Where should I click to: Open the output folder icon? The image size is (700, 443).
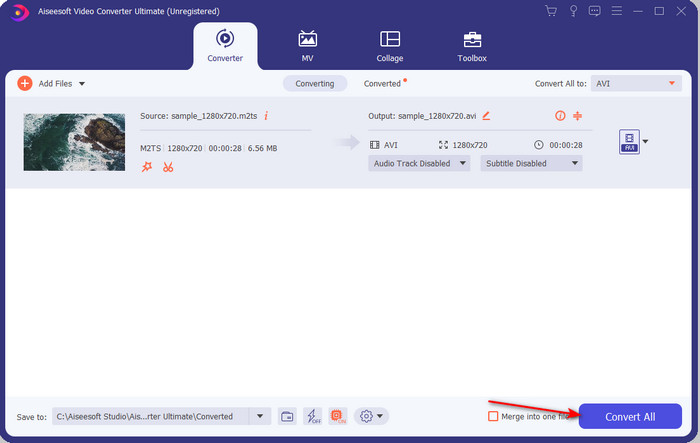[x=287, y=417]
